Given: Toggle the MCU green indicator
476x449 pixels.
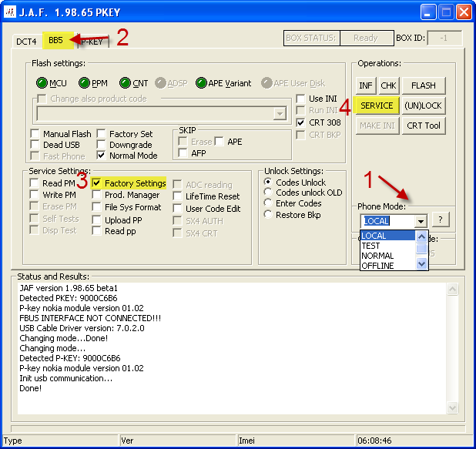Looking at the screenshot, I should 42,83.
